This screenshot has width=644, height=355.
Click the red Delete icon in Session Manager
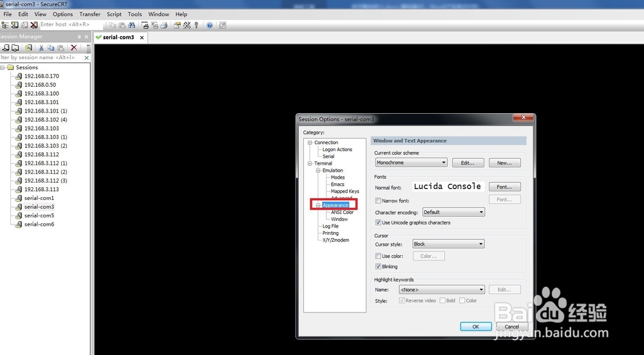[74, 48]
